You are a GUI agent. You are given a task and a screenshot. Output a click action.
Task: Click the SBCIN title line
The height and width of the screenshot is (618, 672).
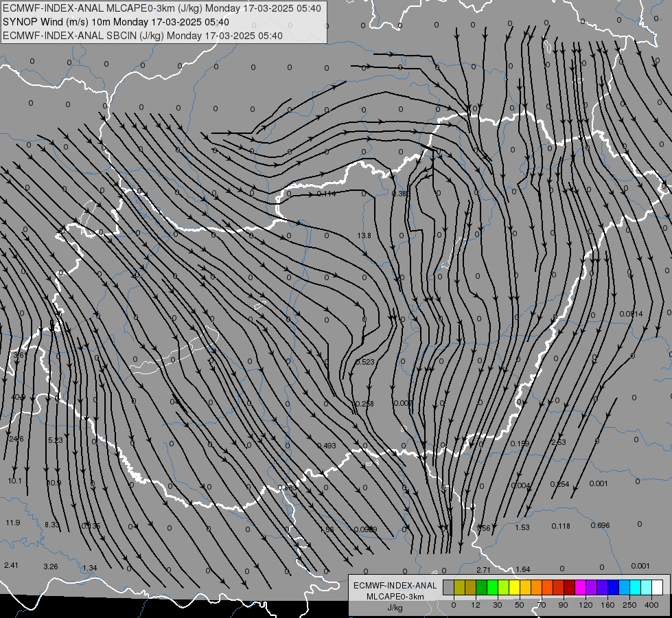pos(143,36)
